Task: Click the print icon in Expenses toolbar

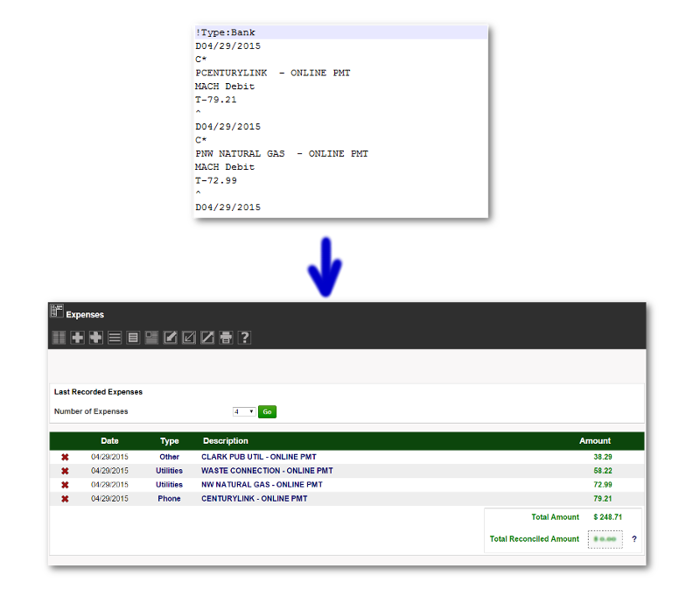Action: (x=226, y=338)
